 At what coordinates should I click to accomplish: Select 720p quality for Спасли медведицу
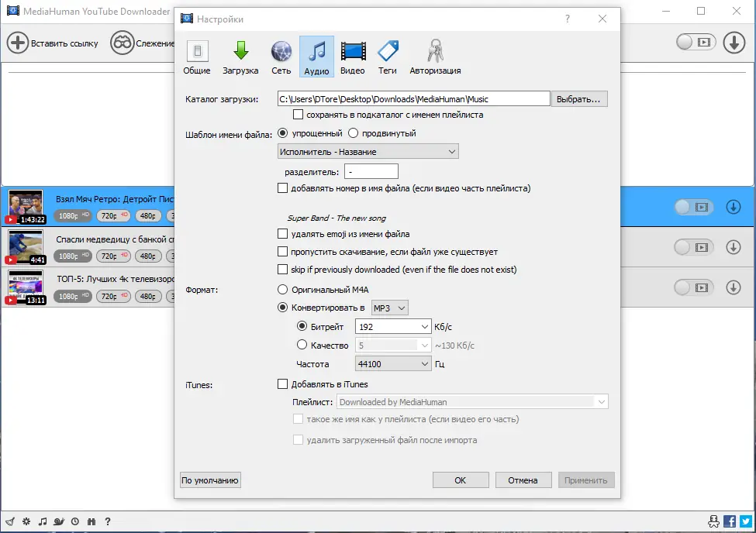click(113, 256)
